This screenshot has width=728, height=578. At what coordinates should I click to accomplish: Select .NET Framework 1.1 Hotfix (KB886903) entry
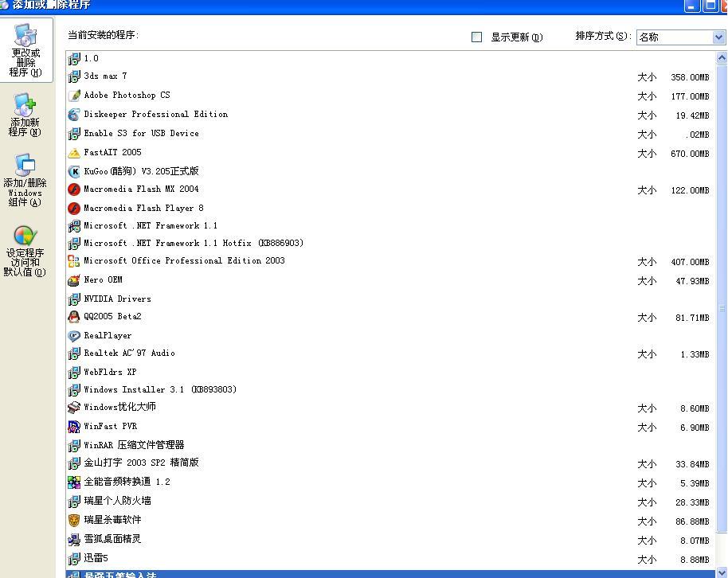pyautogui.click(x=390, y=244)
